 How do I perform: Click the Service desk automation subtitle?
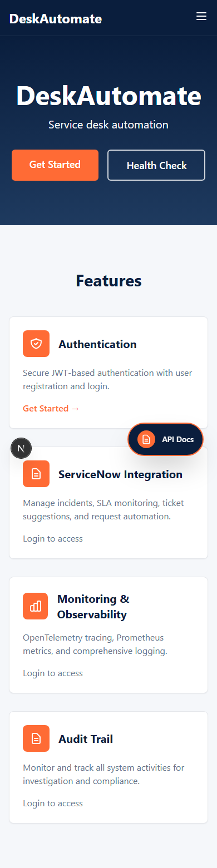coord(108,125)
